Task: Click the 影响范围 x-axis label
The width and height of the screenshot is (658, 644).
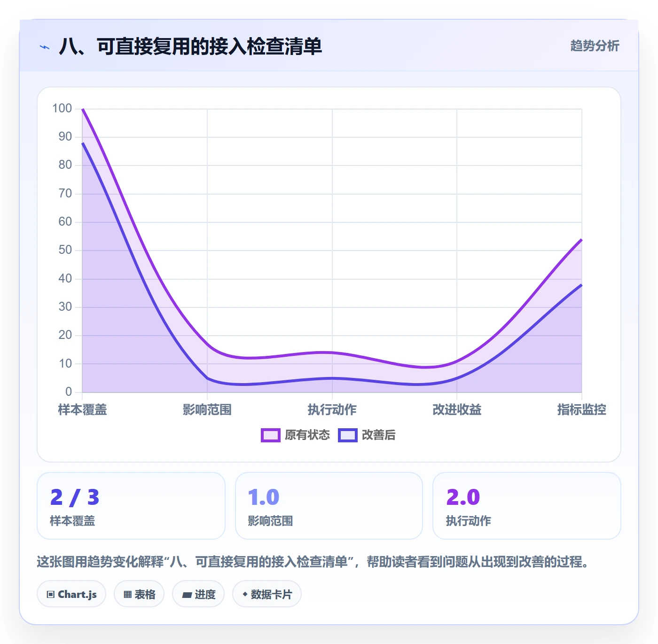Action: coord(207,410)
